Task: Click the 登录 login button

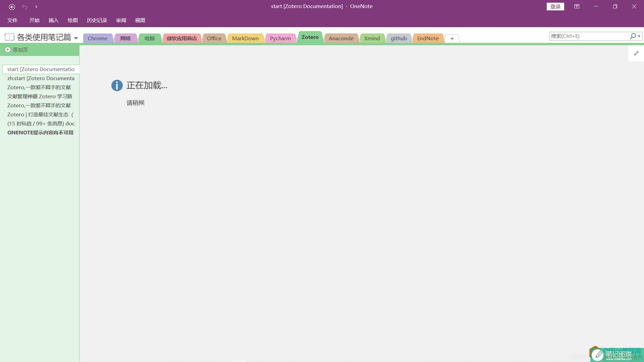Action: pyautogui.click(x=555, y=6)
